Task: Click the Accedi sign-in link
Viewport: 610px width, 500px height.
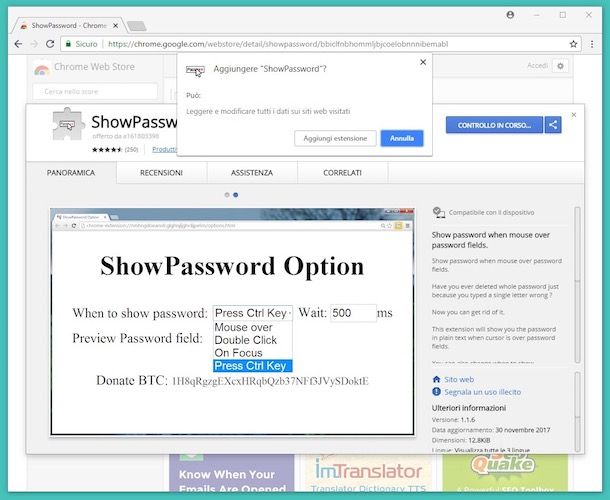Action: [537, 66]
